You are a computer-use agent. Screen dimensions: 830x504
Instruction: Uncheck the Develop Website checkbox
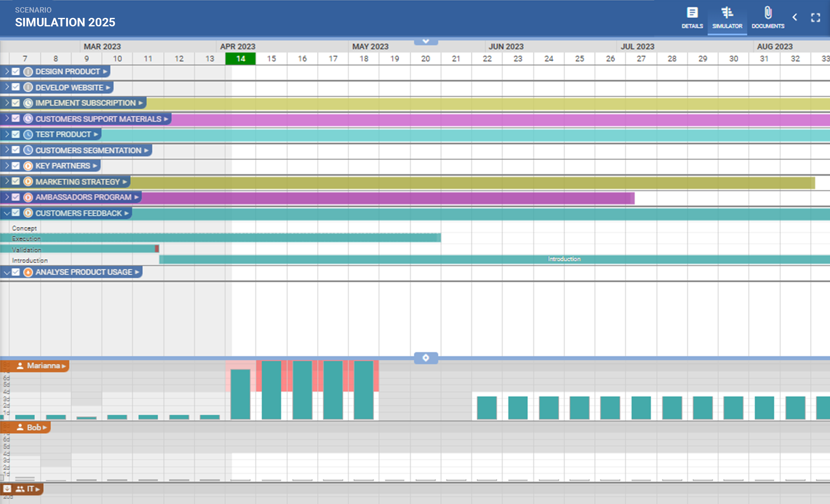pos(15,87)
